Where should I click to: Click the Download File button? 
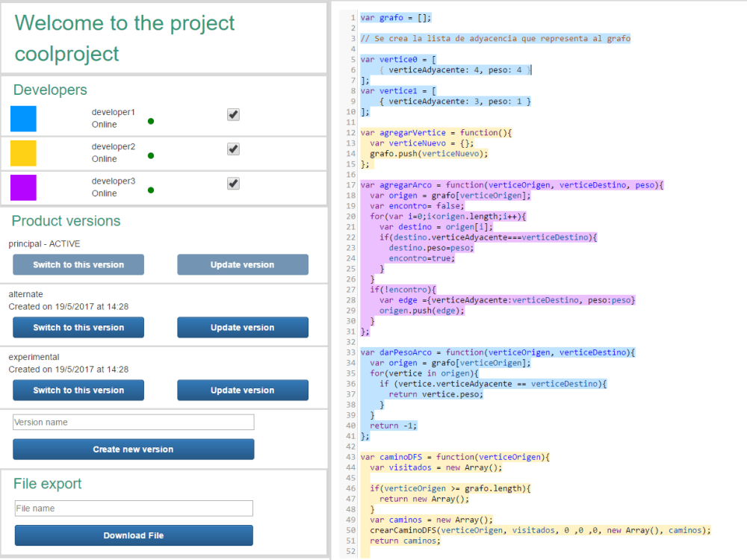[x=134, y=535]
